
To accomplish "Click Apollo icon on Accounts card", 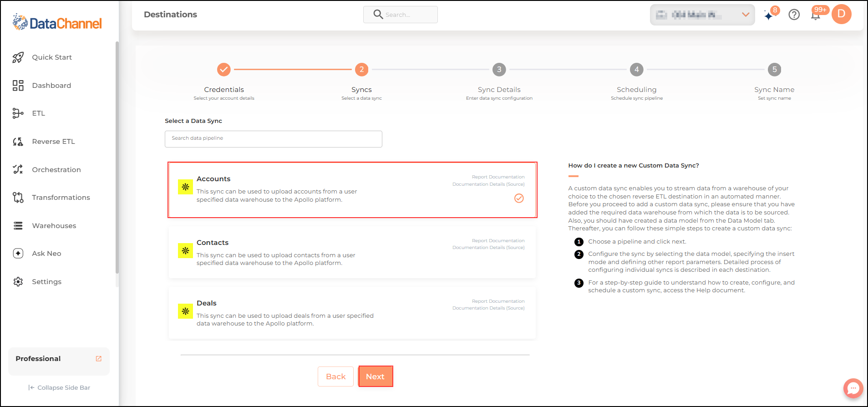I will coord(185,187).
